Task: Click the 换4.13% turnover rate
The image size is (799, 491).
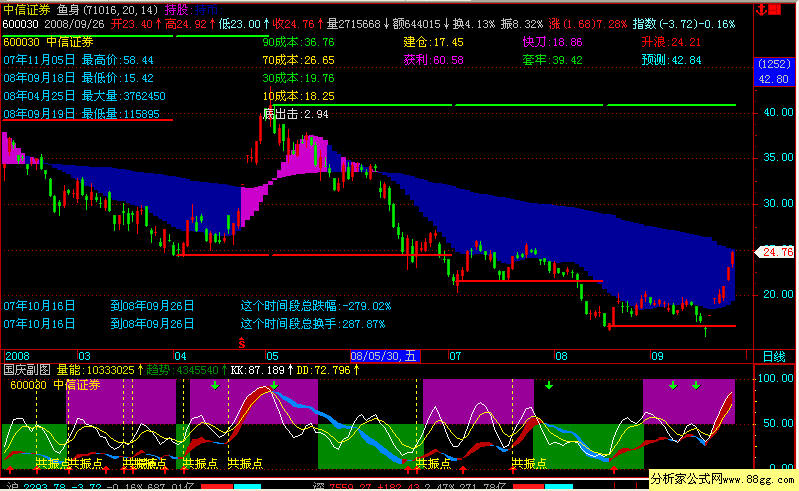Action: tap(473, 24)
